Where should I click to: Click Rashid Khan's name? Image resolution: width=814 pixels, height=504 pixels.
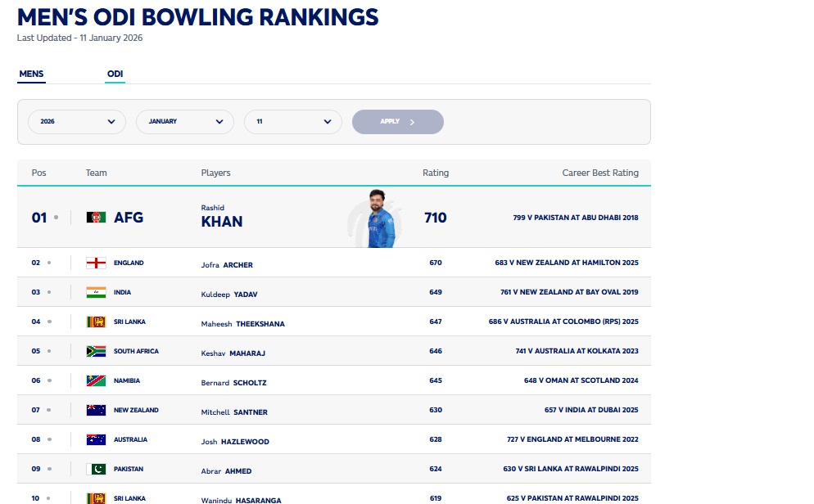tap(222, 221)
